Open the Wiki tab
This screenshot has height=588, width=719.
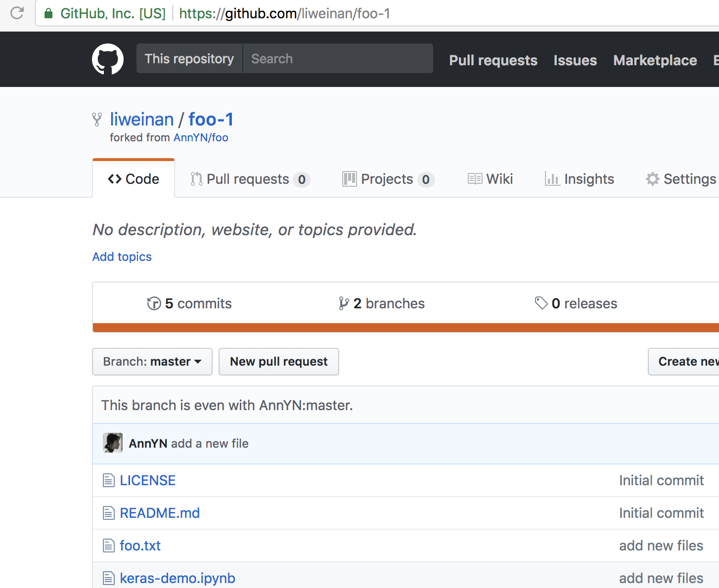tap(491, 179)
